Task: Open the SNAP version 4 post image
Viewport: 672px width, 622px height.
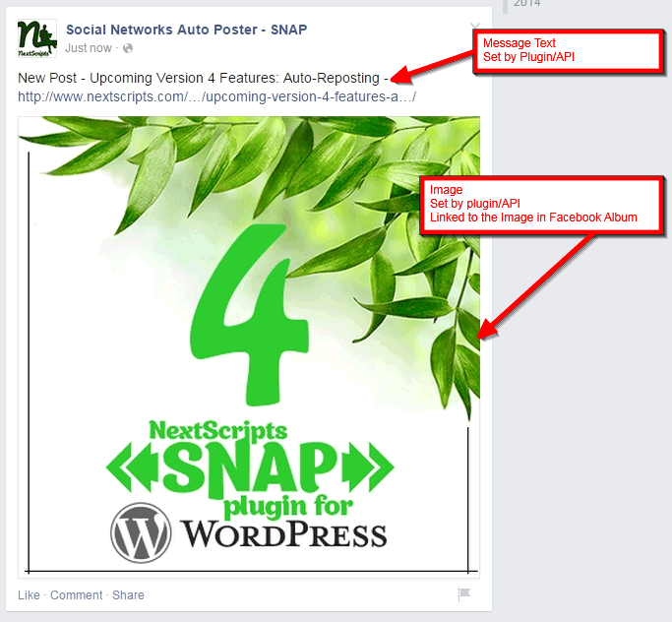Action: [x=249, y=346]
